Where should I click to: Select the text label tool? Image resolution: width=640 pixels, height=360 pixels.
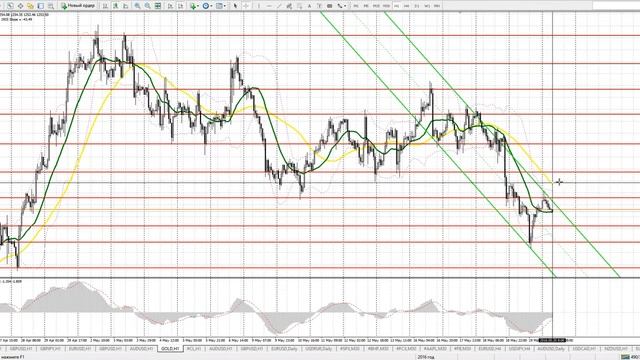tap(320, 6)
